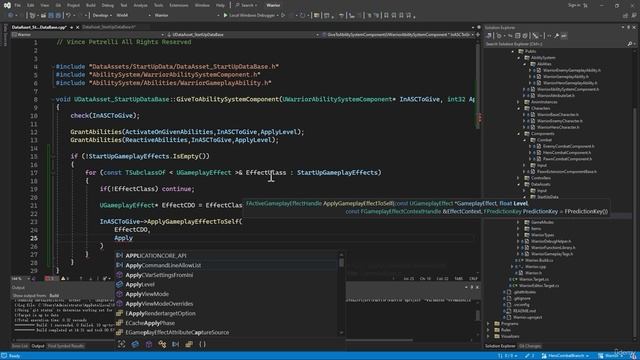Viewport: 640px width, 360px height.
Task: Open the Warrior startup project dropdown
Action: click(x=186, y=15)
